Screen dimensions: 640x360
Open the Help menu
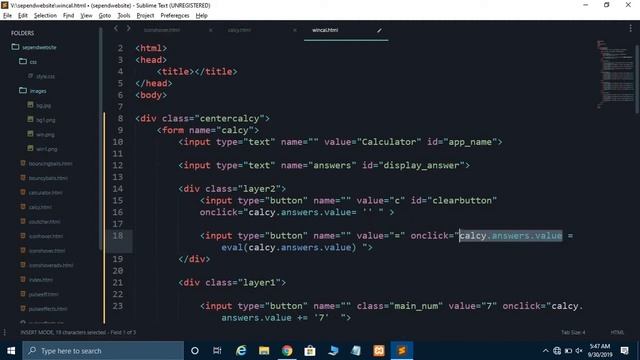[202, 16]
